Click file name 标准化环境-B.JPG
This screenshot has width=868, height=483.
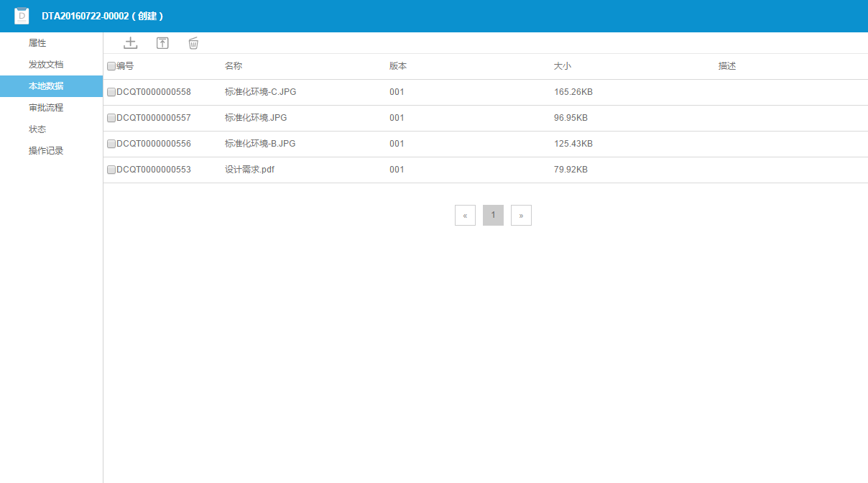[260, 144]
